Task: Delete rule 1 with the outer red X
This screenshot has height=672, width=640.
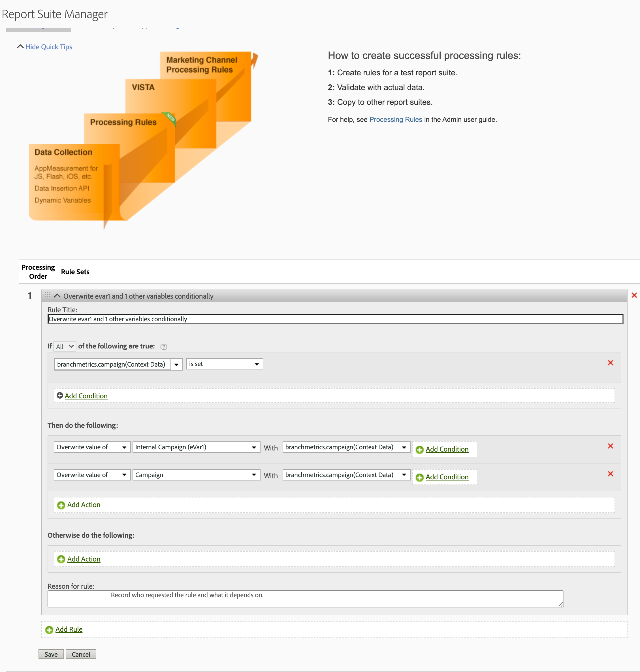Action: coord(634,295)
